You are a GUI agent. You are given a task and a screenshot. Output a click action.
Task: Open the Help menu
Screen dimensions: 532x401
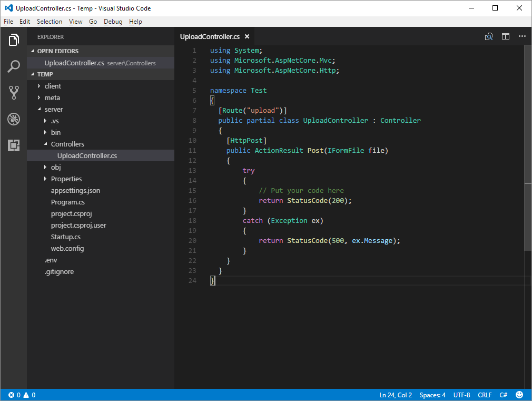[x=135, y=22]
